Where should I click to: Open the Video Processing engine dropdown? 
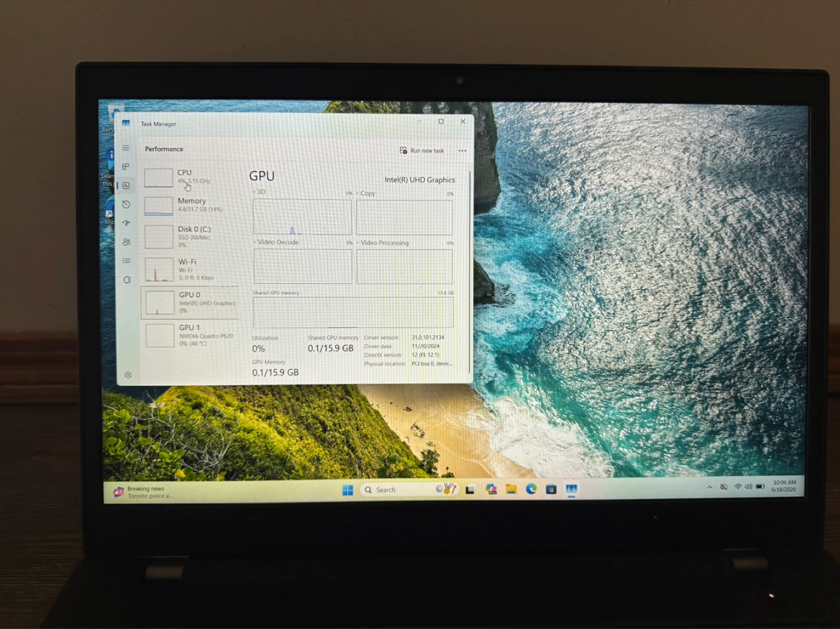[382, 243]
